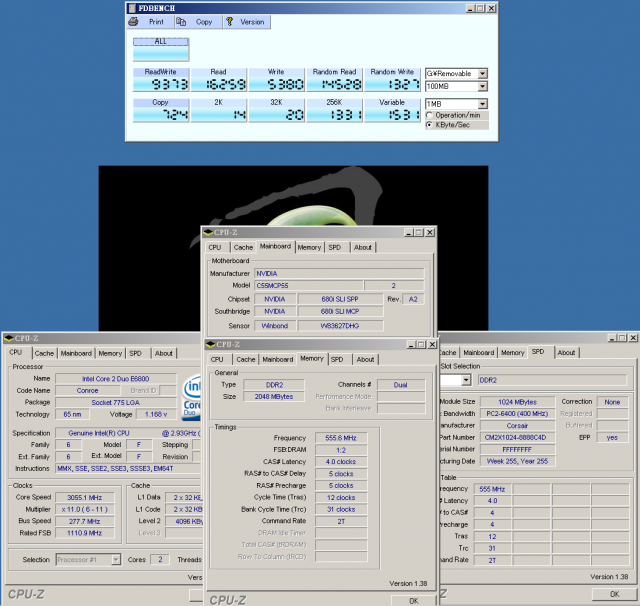Start the Random Write benchmark
Viewport: 640px width, 606px height.
(x=392, y=80)
